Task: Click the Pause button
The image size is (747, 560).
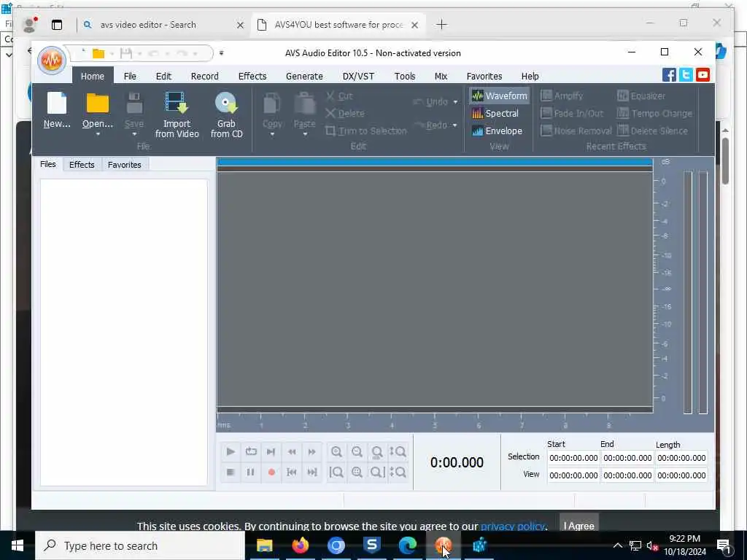Action: (x=251, y=472)
